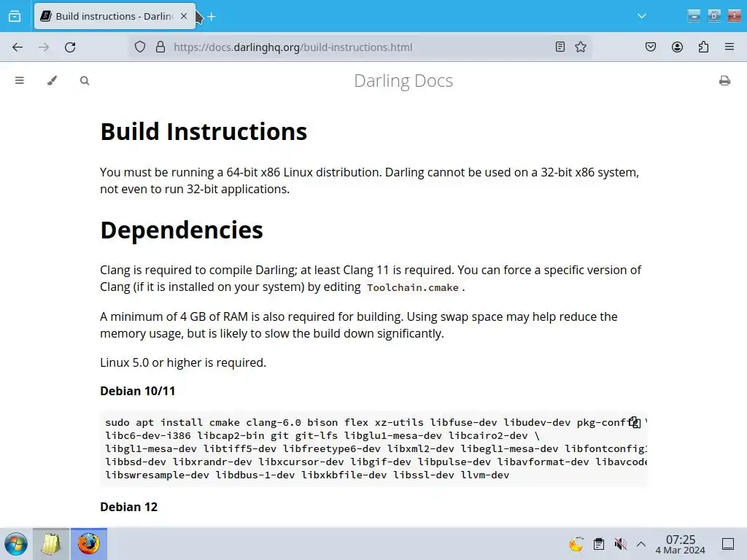
Task: Save page to Pocket
Action: 651,47
